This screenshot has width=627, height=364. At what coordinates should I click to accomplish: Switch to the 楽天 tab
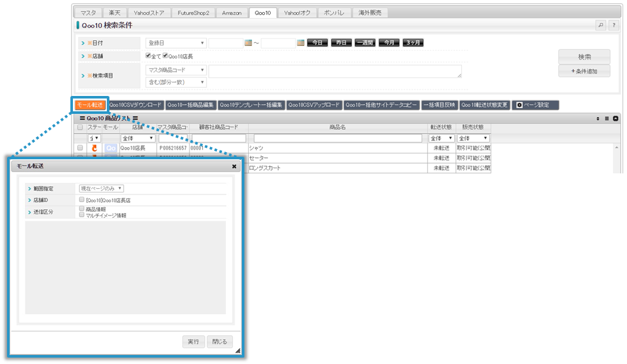point(115,13)
